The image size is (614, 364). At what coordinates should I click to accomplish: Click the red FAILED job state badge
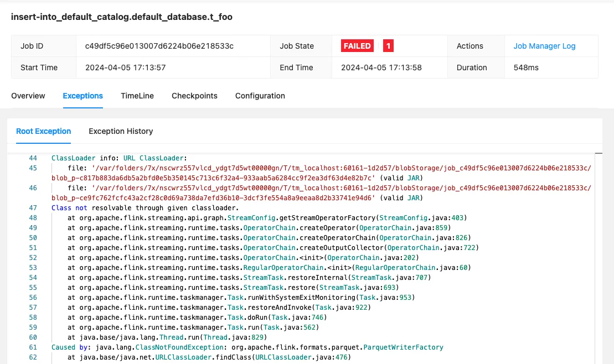click(x=357, y=46)
